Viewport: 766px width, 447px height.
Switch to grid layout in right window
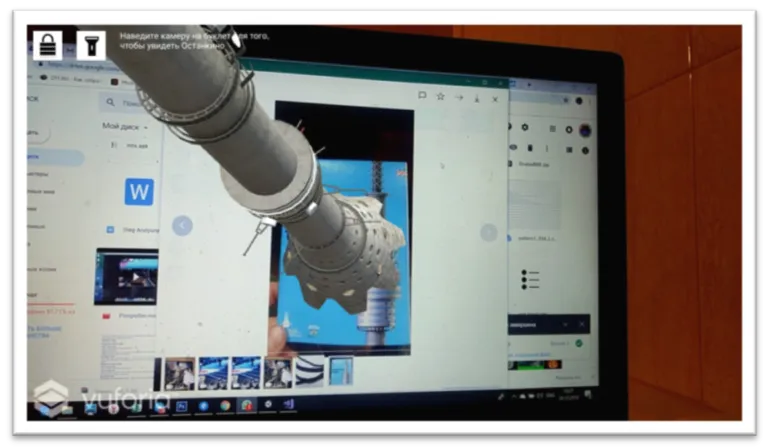(569, 149)
